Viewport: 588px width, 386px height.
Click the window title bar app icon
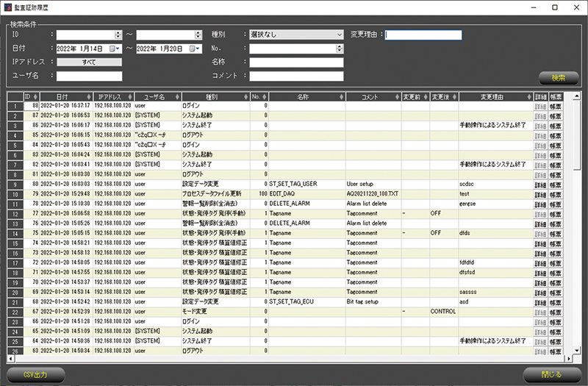click(8, 7)
